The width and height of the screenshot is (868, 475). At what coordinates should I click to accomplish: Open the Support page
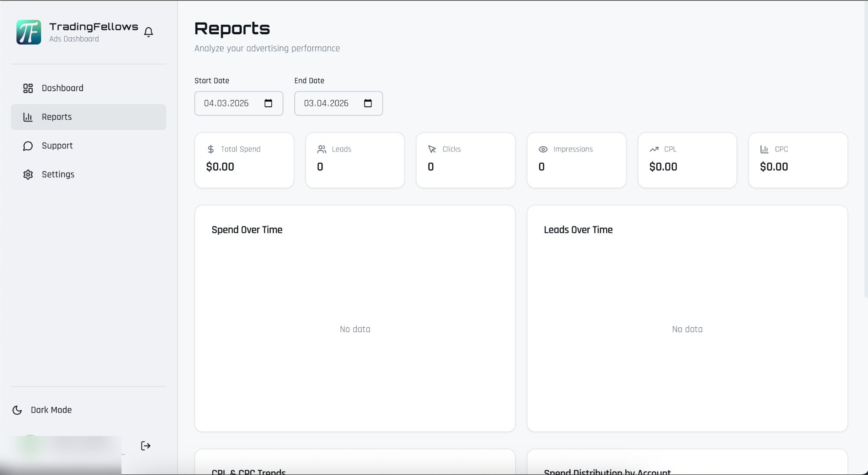tap(57, 146)
